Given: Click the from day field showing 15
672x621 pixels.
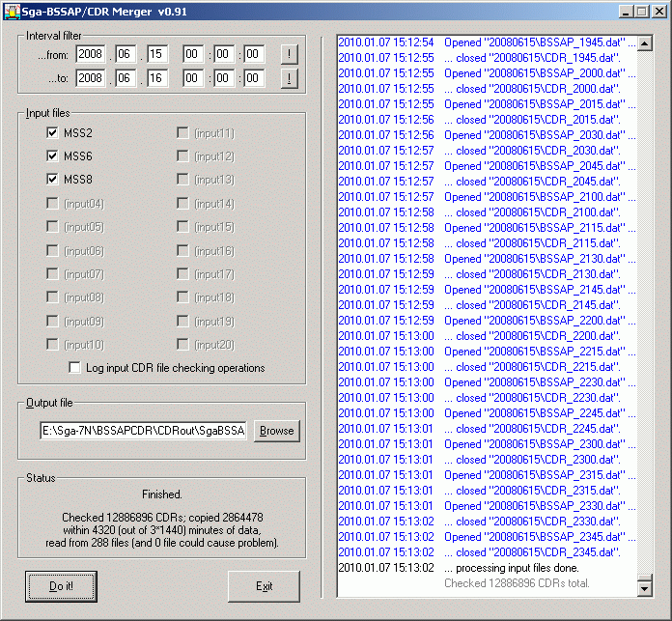Looking at the screenshot, I should 157,54.
